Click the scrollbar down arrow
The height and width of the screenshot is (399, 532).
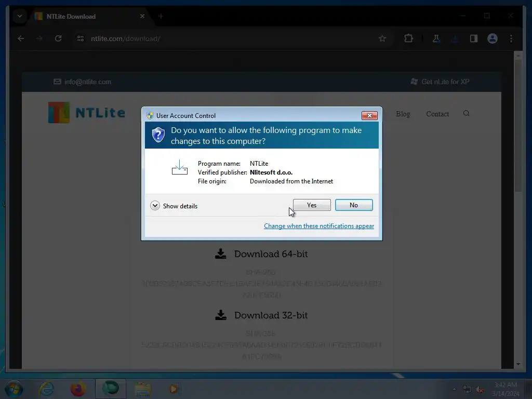click(x=518, y=364)
